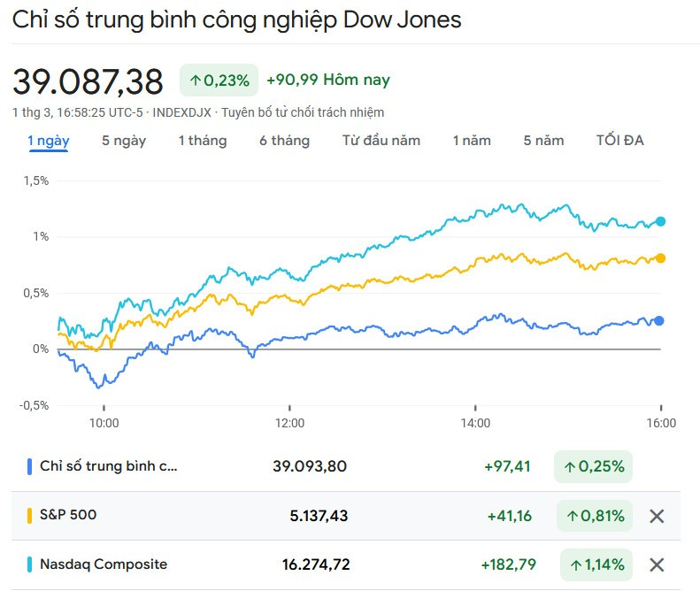The width and height of the screenshot is (700, 591).
Task: Click the 0,81% badge for S&P 500
Action: coord(594,516)
